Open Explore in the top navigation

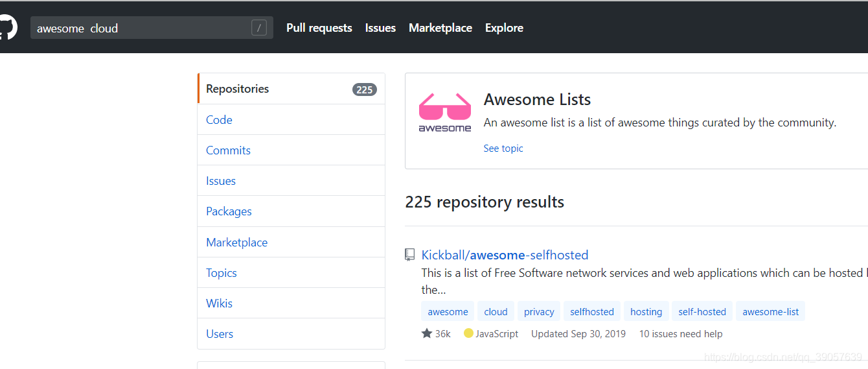[504, 28]
